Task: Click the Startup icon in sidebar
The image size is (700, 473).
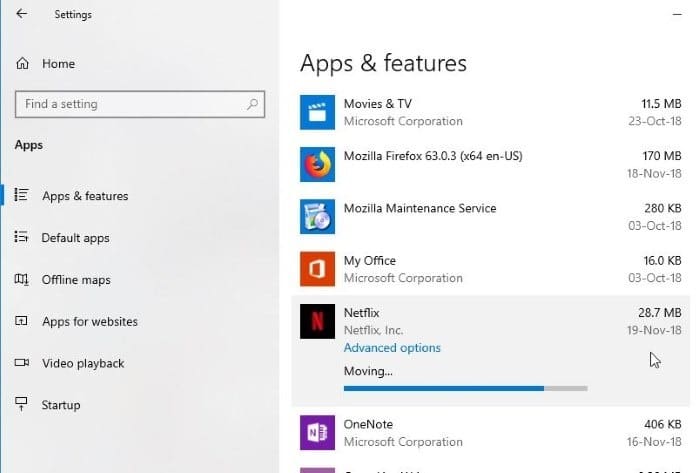Action: point(21,404)
